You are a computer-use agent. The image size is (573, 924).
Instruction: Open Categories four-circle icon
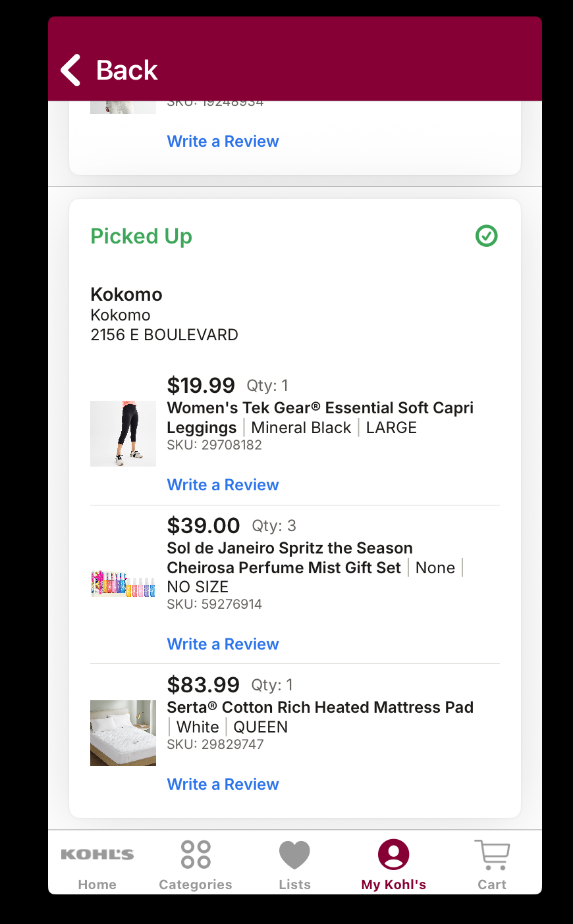coord(196,854)
